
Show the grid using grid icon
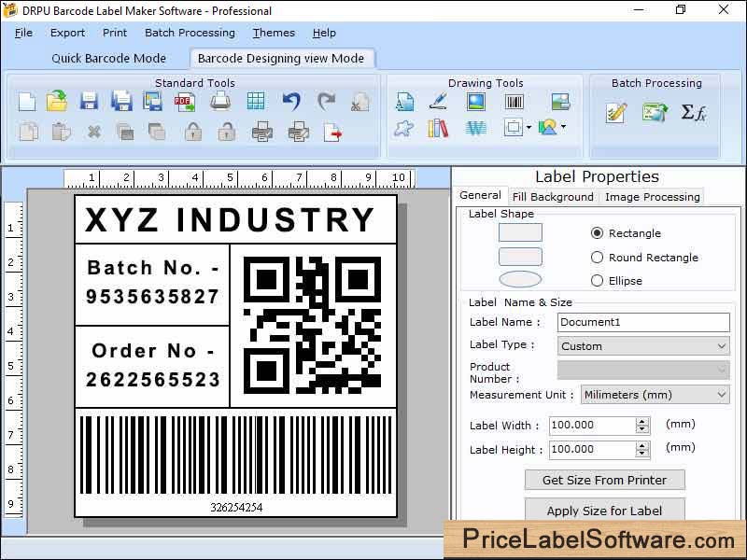pos(256,102)
